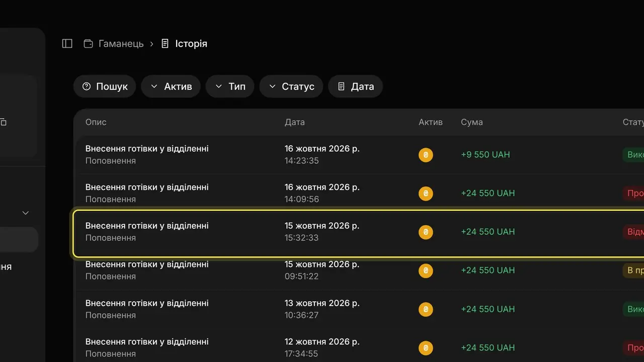The image size is (644, 362).
Task: Click the time 15:32:33
Action: click(x=302, y=238)
